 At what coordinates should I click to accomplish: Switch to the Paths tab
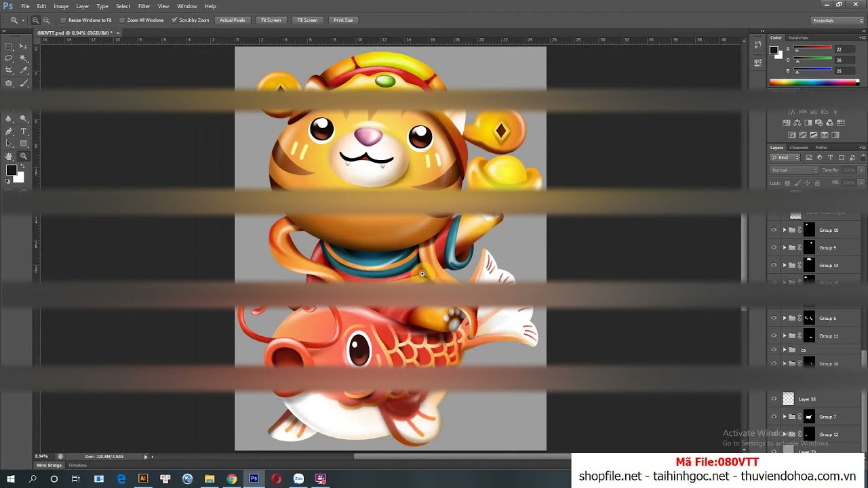(821, 147)
